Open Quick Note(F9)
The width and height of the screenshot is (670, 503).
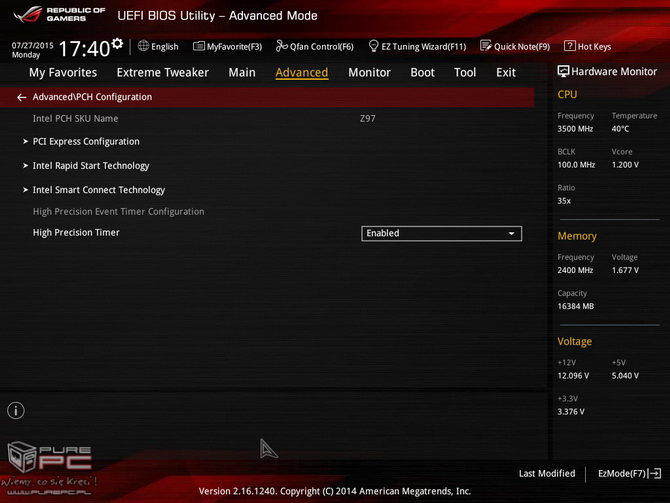click(x=515, y=46)
